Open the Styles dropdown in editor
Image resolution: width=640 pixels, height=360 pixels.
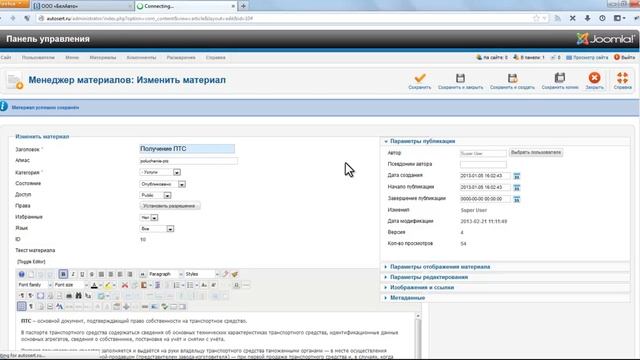pos(202,274)
